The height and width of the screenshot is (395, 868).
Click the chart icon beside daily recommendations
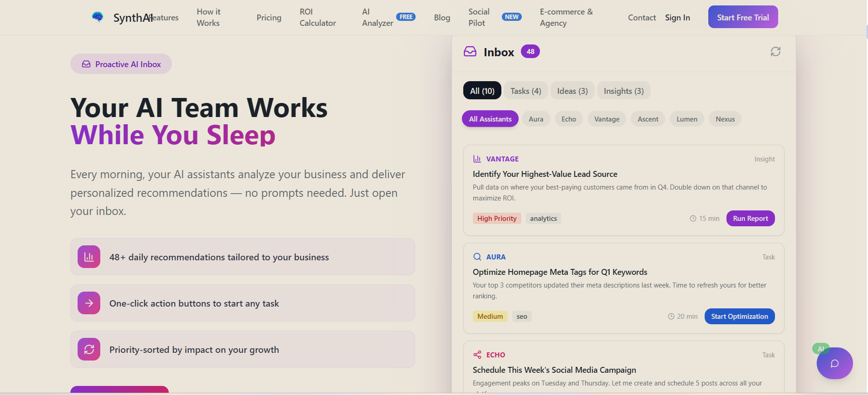tap(89, 257)
